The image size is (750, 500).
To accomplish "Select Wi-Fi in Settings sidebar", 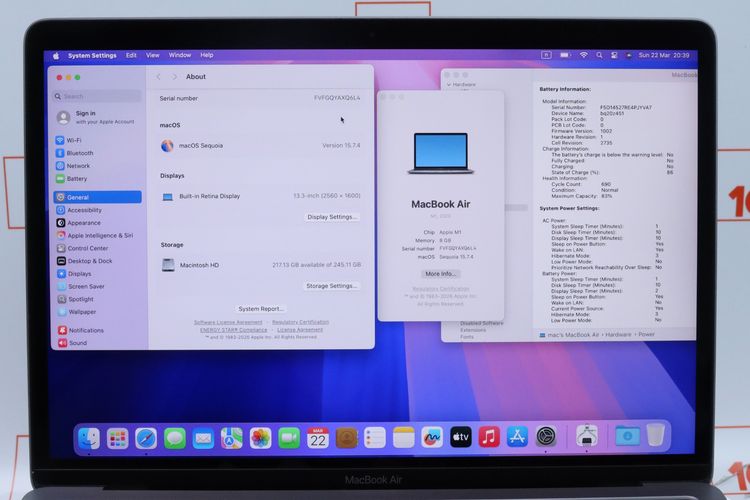I will coord(98,140).
